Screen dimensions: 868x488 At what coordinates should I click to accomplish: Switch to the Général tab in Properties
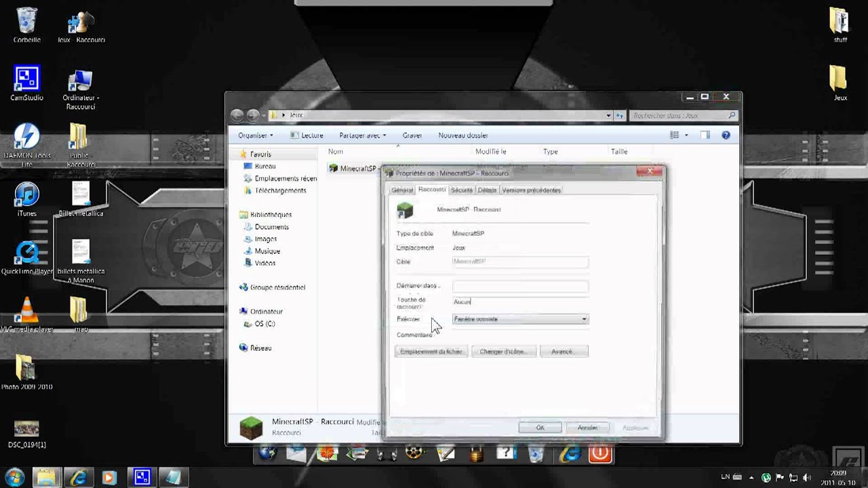click(402, 190)
